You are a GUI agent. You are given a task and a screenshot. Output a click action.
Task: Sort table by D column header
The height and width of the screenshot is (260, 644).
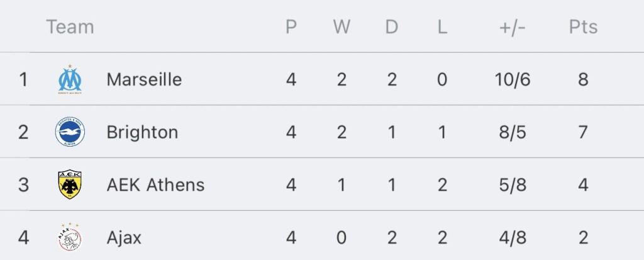391,26
